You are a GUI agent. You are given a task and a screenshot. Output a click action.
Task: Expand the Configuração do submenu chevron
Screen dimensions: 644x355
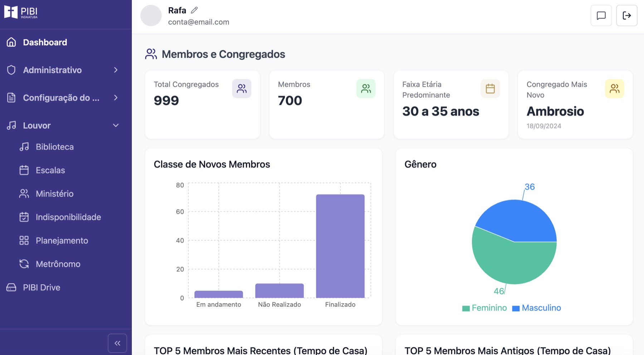[x=116, y=98]
